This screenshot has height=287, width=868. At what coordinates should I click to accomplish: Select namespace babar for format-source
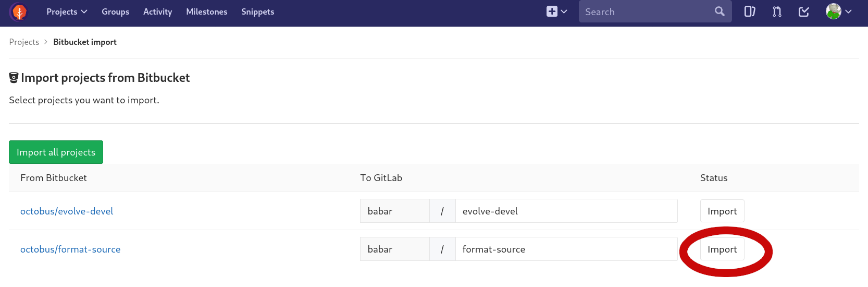(x=394, y=249)
